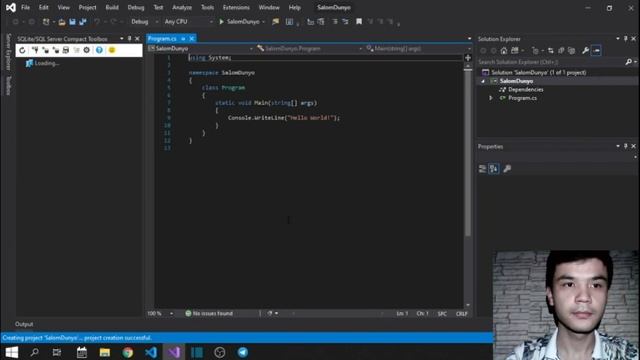Open Telegram from the taskbar
Image resolution: width=640 pixels, height=360 pixels.
coord(243,352)
